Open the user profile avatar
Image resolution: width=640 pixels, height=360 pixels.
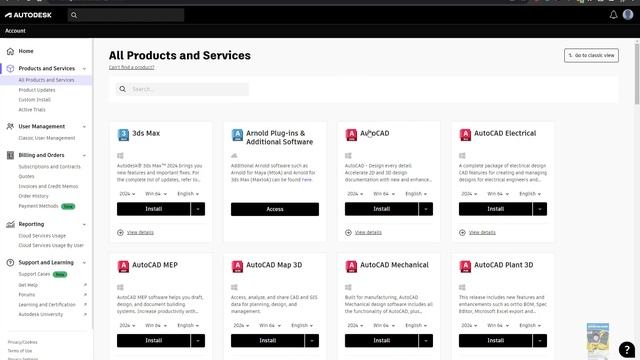pyautogui.click(x=628, y=15)
